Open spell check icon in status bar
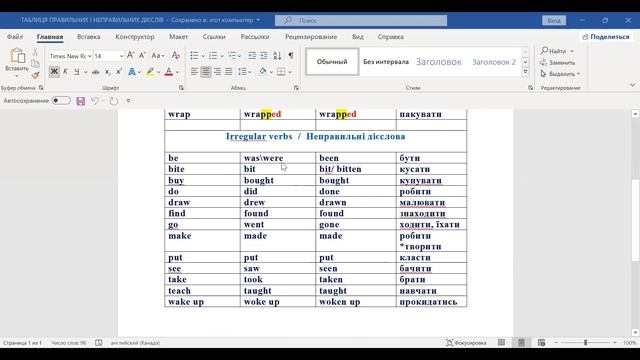 click(x=99, y=343)
